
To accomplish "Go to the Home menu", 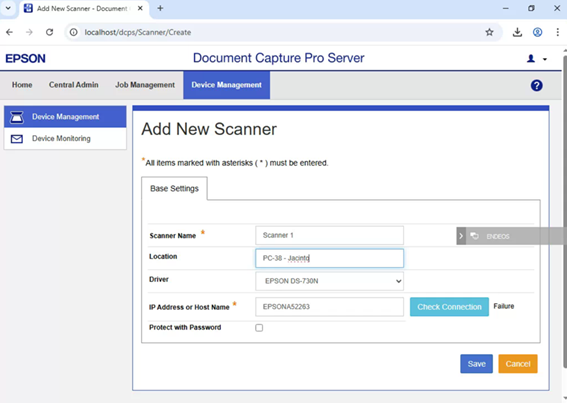I will (22, 85).
